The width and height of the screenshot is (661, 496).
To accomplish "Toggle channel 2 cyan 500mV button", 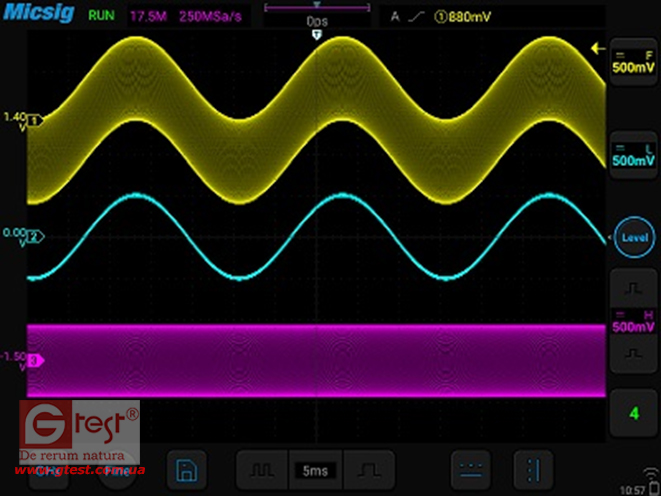I will click(x=633, y=154).
